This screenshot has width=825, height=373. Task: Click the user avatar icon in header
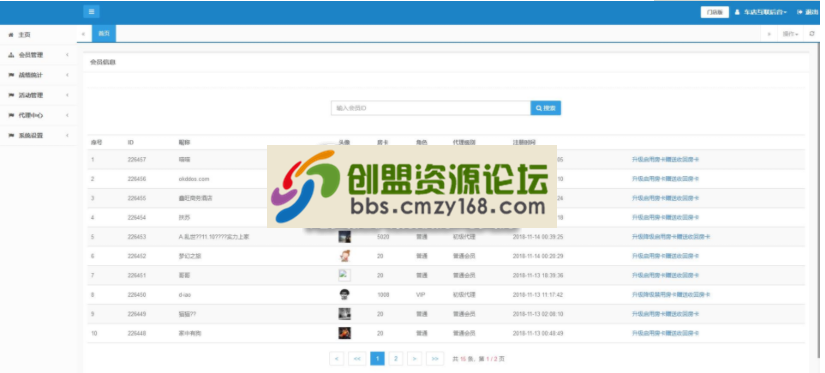tap(737, 12)
